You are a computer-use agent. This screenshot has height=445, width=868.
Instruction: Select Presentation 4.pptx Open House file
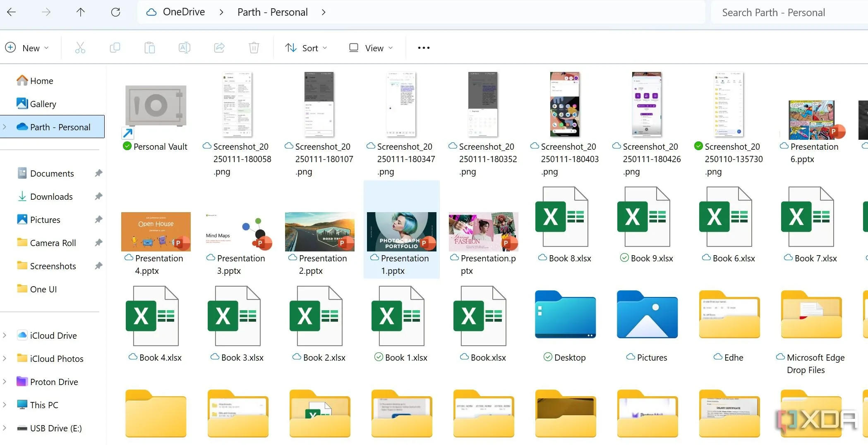point(156,232)
